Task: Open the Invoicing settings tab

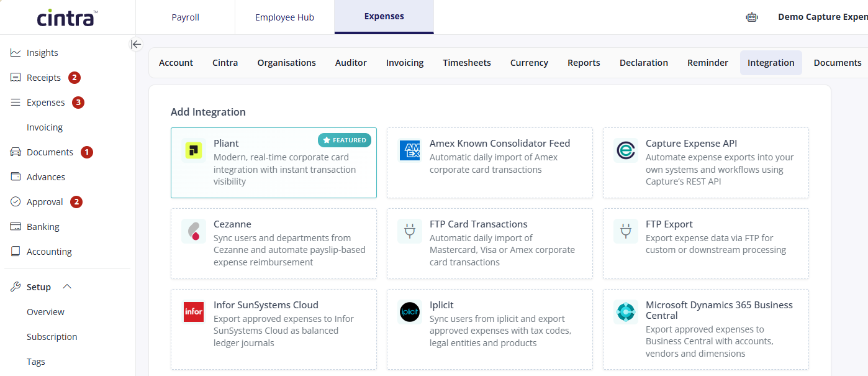Action: [x=405, y=63]
